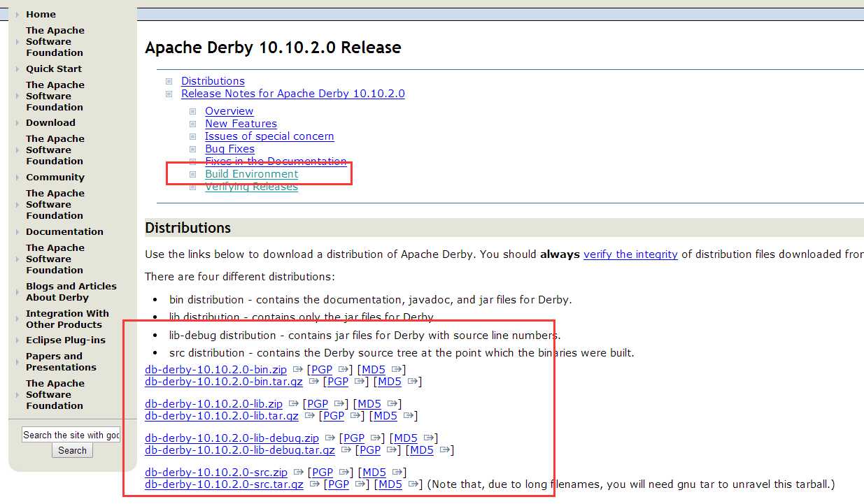
Task: Click the Search button in sidebar
Action: click(72, 451)
